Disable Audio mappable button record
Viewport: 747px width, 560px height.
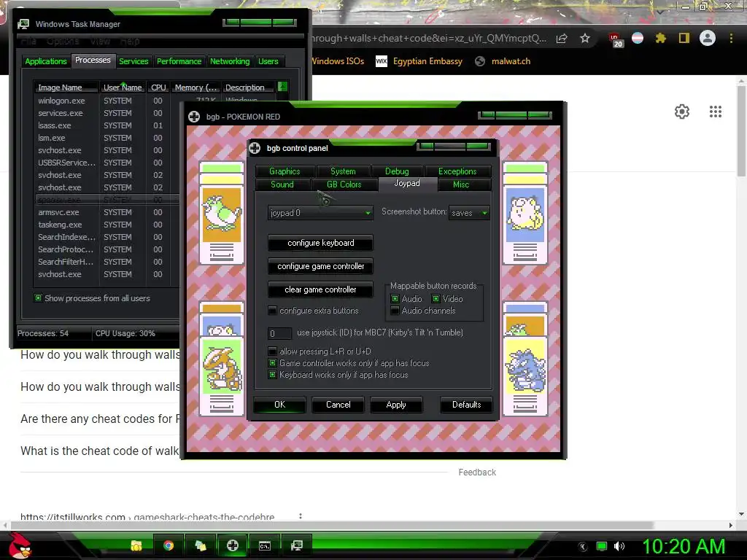coord(395,298)
